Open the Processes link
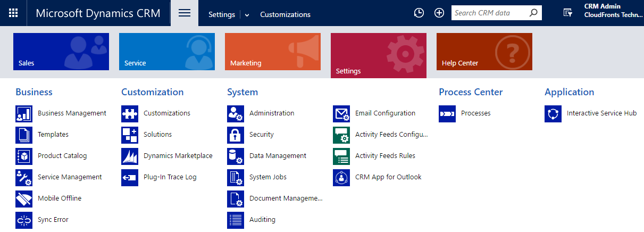Image resolution: width=644 pixels, height=232 pixels. (476, 113)
